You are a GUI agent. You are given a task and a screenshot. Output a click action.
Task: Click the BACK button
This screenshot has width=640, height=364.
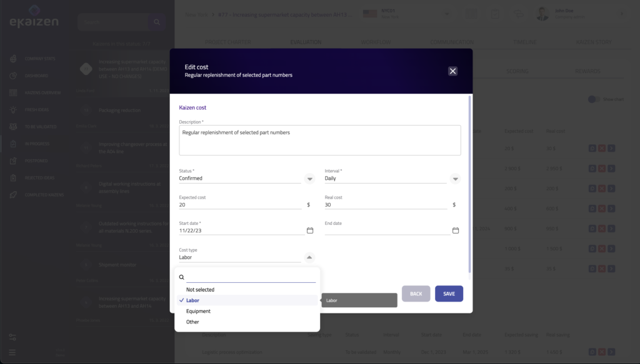pyautogui.click(x=416, y=293)
